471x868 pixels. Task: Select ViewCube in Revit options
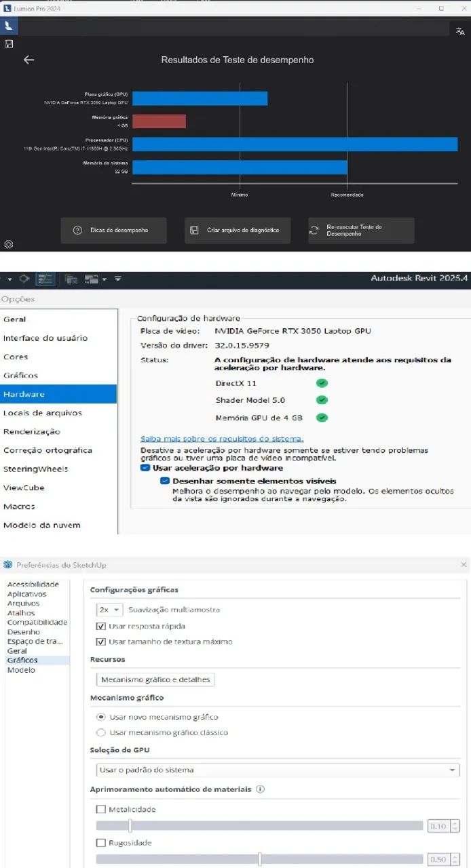(x=58, y=488)
